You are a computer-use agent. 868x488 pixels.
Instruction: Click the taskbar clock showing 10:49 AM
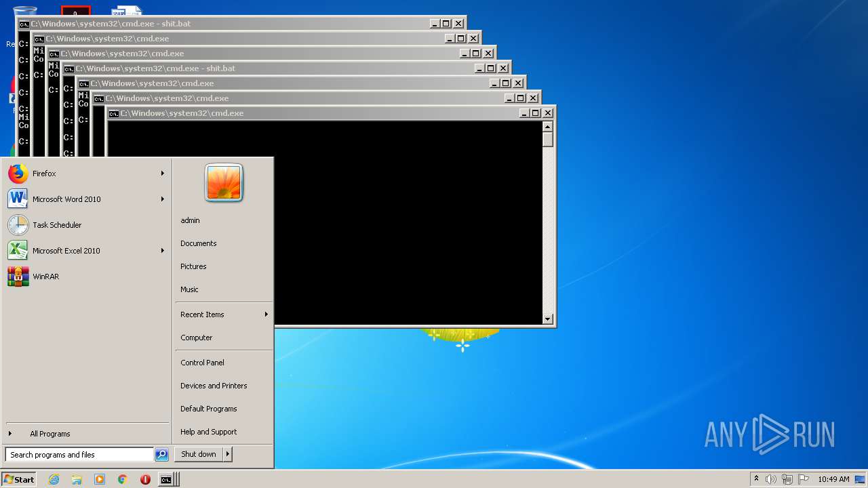point(833,479)
